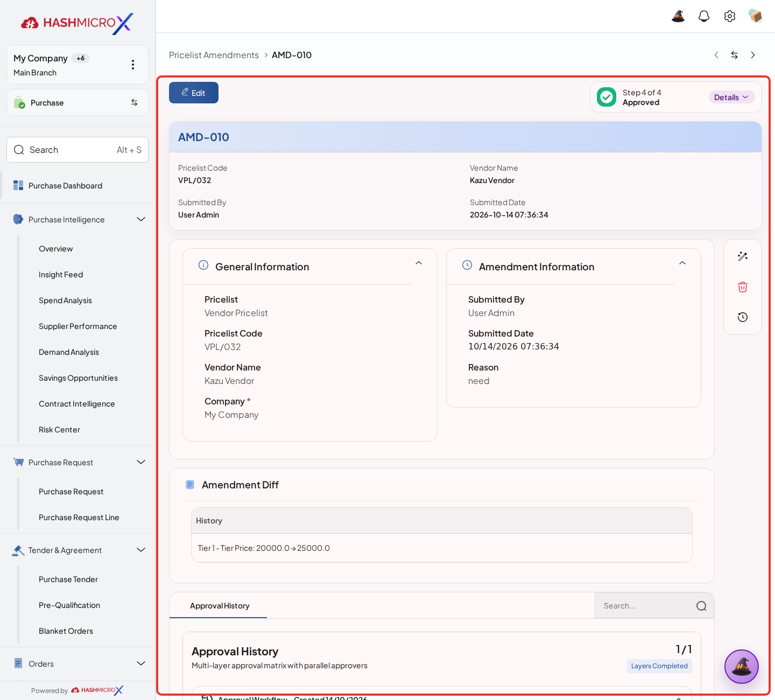Delete this amendment with trash icon

pos(743,287)
